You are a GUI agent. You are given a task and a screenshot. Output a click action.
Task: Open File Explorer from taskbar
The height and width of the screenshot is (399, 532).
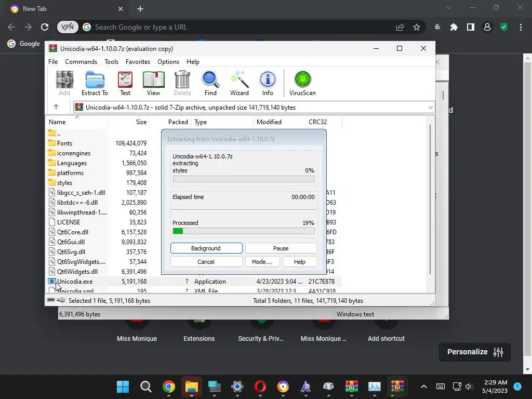tap(192, 387)
